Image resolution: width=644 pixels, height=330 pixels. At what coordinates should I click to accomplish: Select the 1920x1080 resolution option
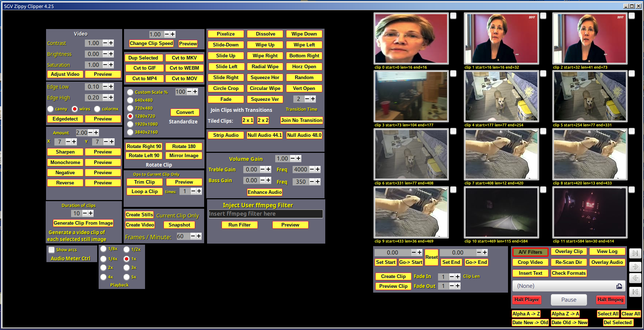(x=130, y=124)
